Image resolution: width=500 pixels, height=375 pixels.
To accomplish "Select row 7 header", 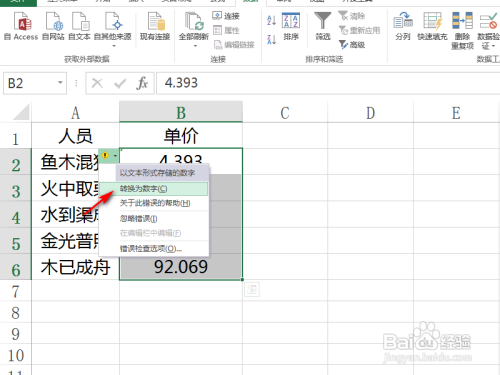I will tap(15, 291).
